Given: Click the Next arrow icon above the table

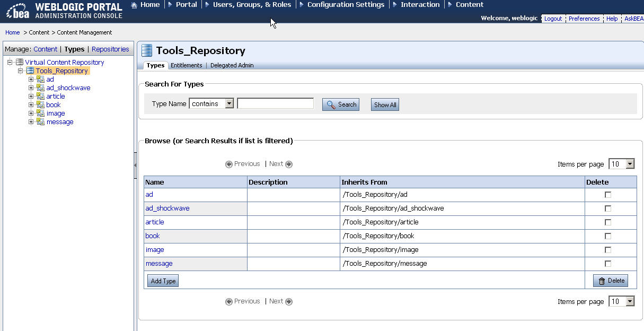Looking at the screenshot, I should coord(289,164).
